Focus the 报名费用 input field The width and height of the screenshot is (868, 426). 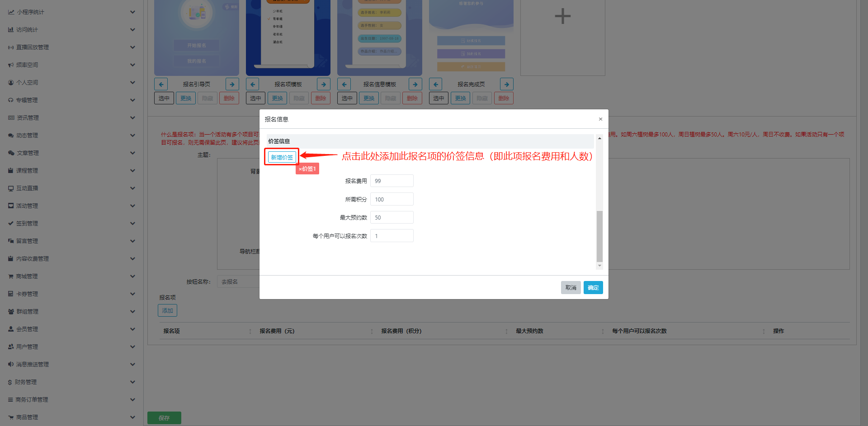(x=392, y=181)
